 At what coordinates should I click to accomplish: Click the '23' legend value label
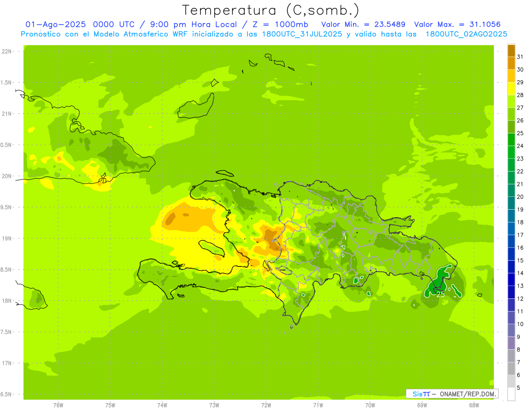[520, 158]
